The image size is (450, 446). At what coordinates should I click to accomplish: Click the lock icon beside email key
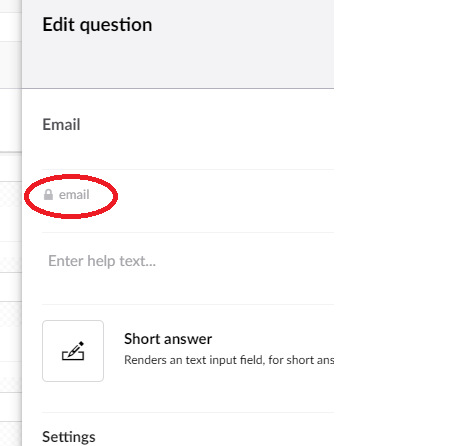(x=48, y=195)
